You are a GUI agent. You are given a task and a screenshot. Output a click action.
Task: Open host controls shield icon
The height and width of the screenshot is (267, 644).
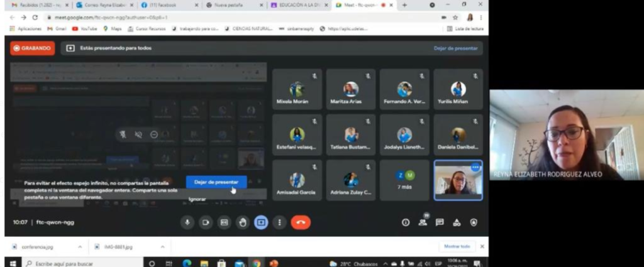click(474, 222)
